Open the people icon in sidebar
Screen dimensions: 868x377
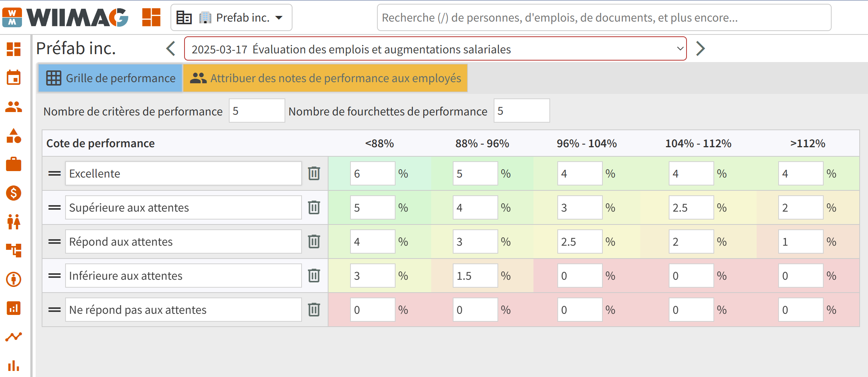point(14,107)
